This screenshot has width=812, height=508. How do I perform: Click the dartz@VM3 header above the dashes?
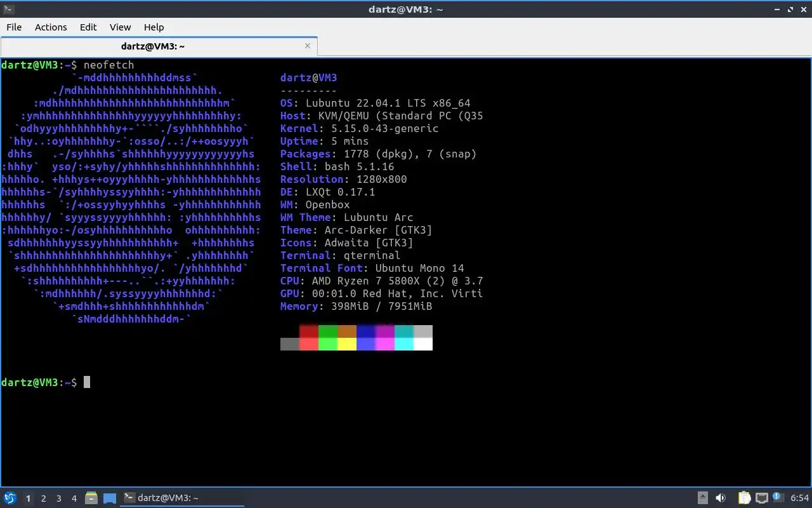(309, 77)
